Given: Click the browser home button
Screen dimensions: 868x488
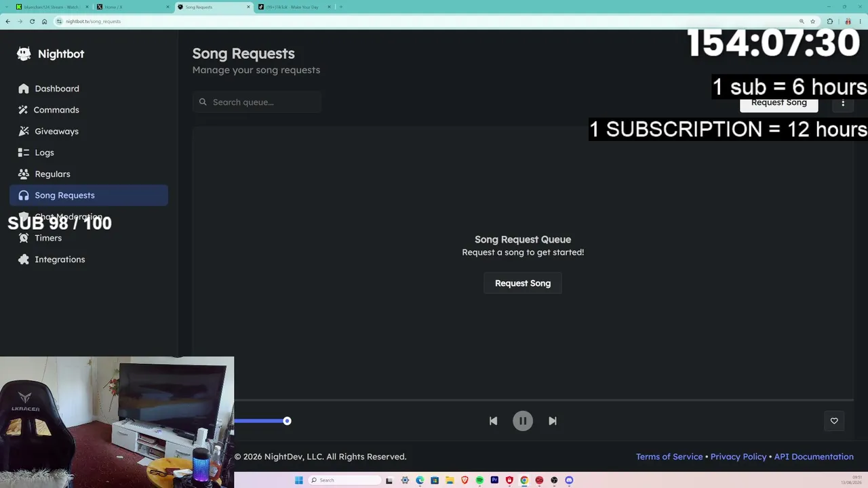Looking at the screenshot, I should (x=44, y=21).
